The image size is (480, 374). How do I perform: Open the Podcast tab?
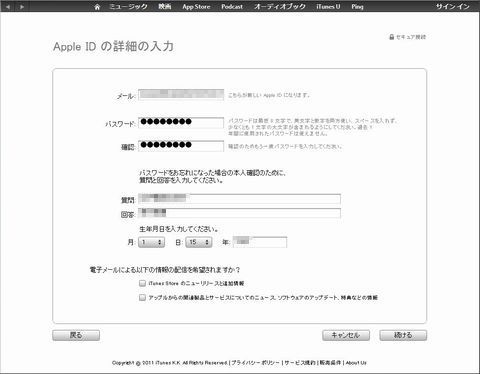[232, 7]
